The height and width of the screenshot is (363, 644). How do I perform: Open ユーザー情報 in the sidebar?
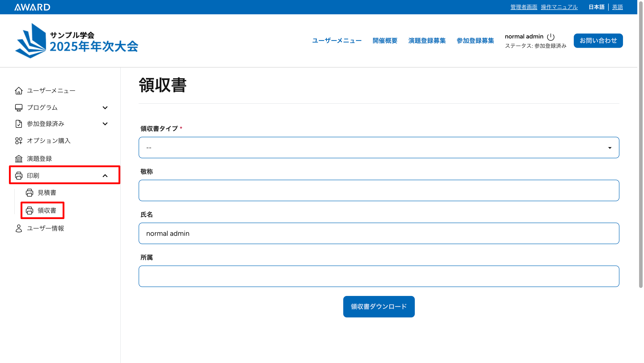45,228
